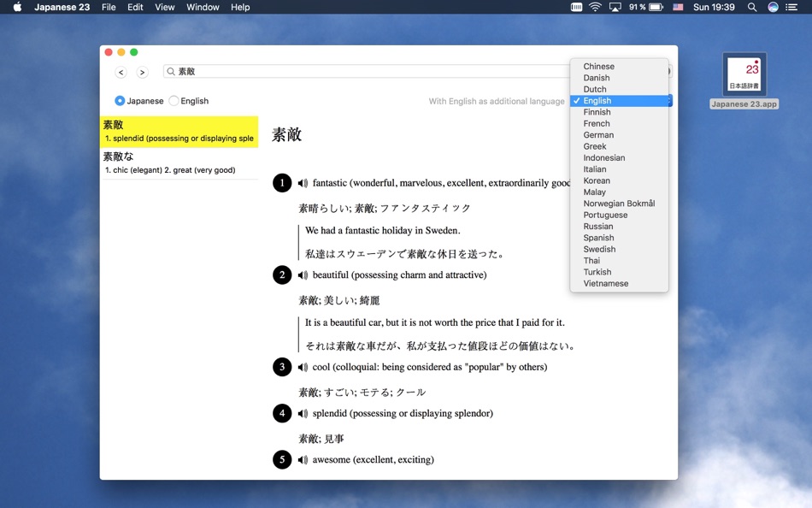This screenshot has height=508, width=812.
Task: Click the clock showing Sun 19:39
Action: point(714,7)
